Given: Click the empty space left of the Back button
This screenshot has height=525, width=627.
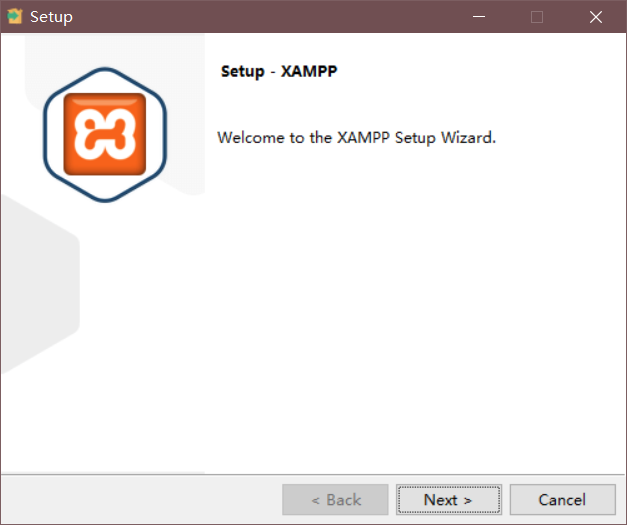Looking at the screenshot, I should pyautogui.click(x=140, y=500).
